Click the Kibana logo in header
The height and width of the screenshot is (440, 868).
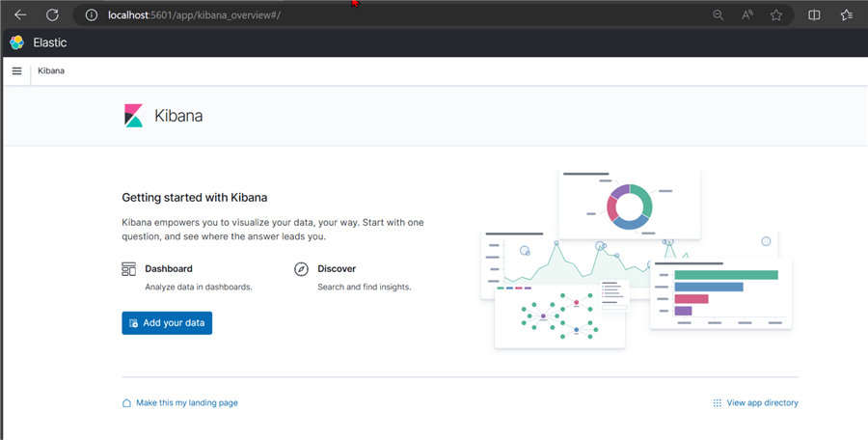[133, 115]
